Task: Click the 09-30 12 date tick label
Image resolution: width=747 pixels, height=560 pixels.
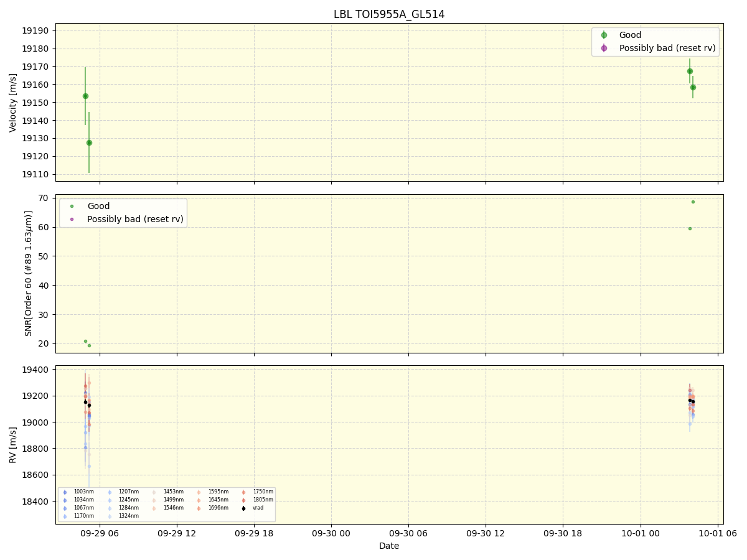Action: tap(486, 533)
